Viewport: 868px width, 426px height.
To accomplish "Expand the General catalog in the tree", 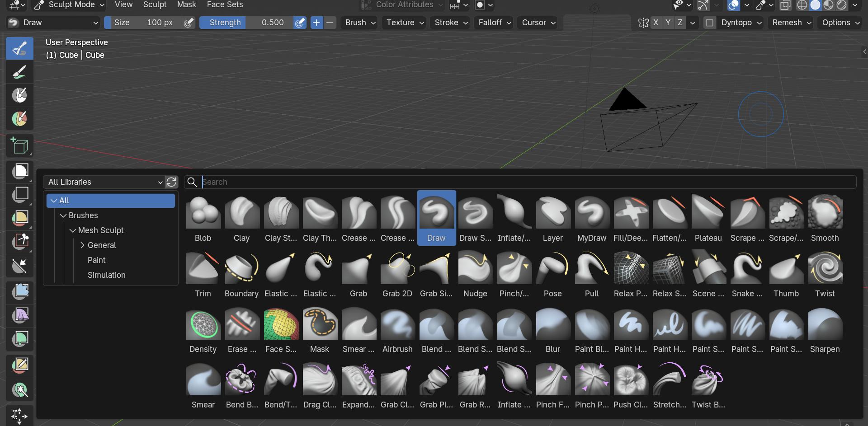I will click(x=83, y=245).
